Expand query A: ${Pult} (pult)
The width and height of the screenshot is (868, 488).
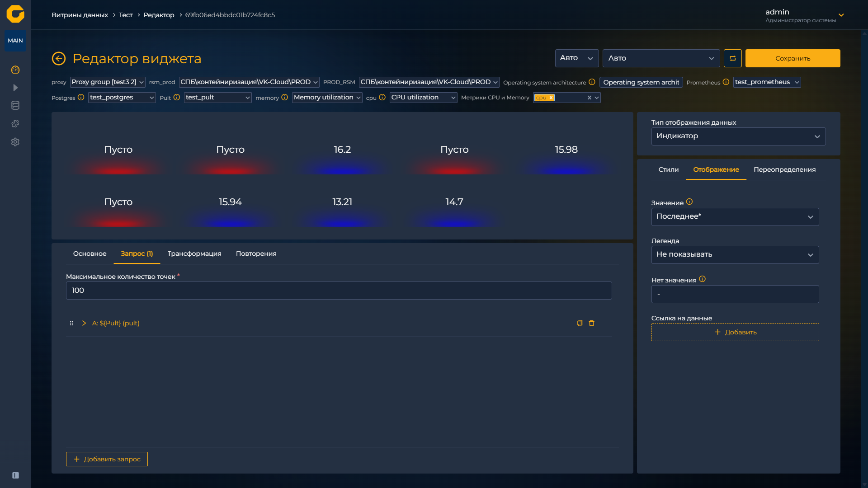[84, 323]
